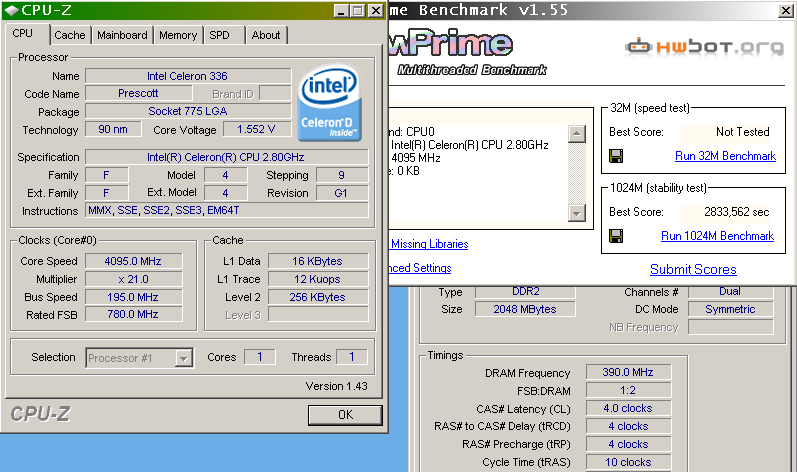Click the CPU-Z title bar icon
797x472 pixels.
click(x=11, y=10)
